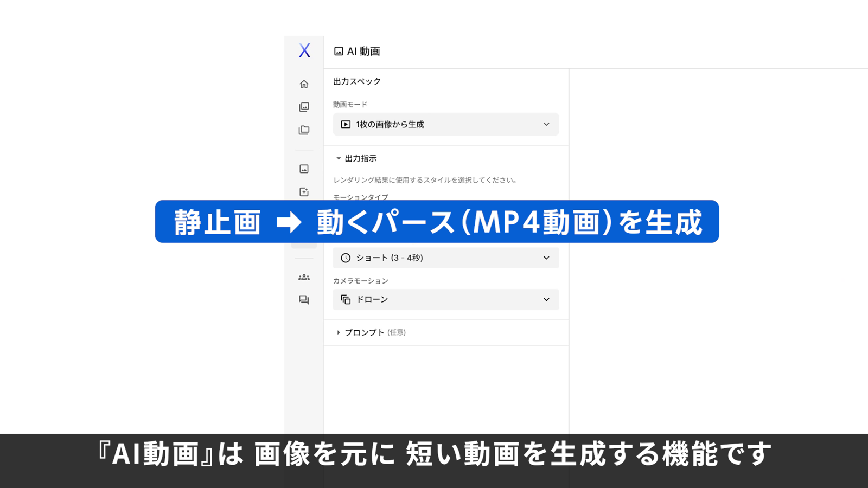Click the 出力スペック heading
Screen dimensions: 868x488
pyautogui.click(x=357, y=81)
